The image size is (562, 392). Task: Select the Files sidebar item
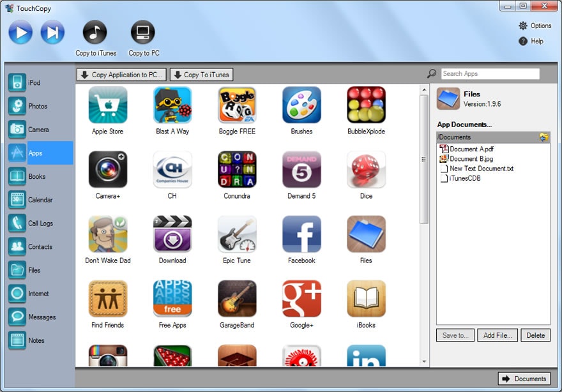(x=40, y=270)
